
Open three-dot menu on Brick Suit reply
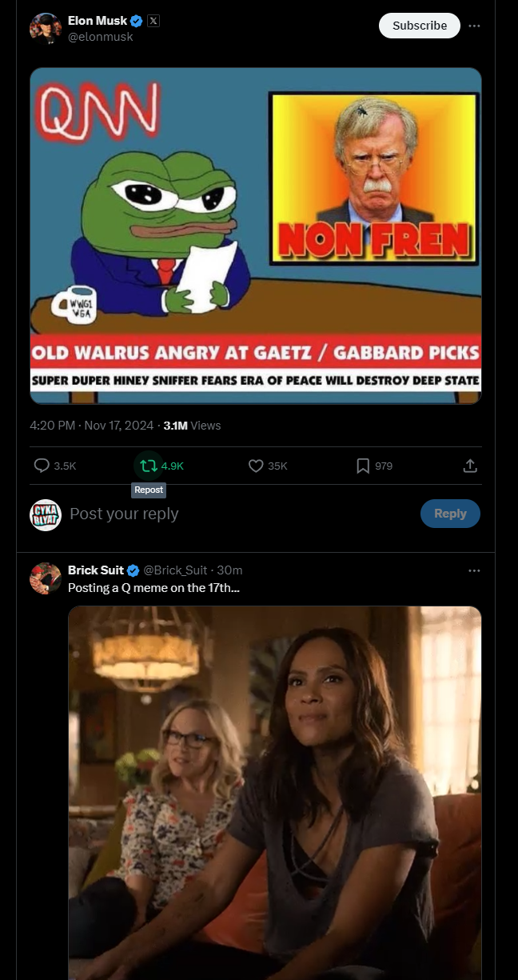pyautogui.click(x=475, y=570)
